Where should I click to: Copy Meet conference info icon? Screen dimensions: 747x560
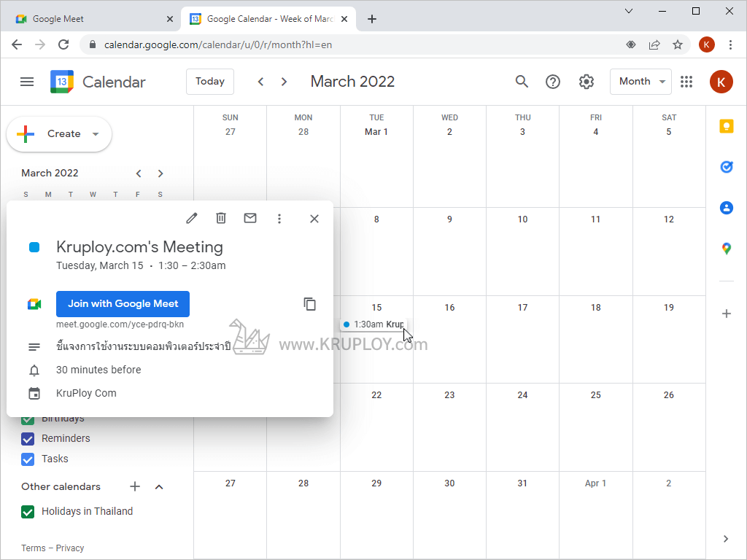click(309, 304)
